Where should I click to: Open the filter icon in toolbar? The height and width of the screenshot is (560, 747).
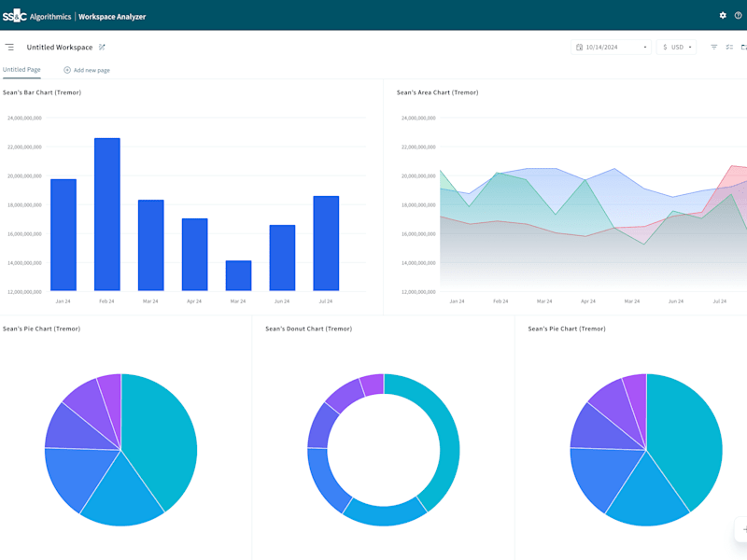point(714,48)
